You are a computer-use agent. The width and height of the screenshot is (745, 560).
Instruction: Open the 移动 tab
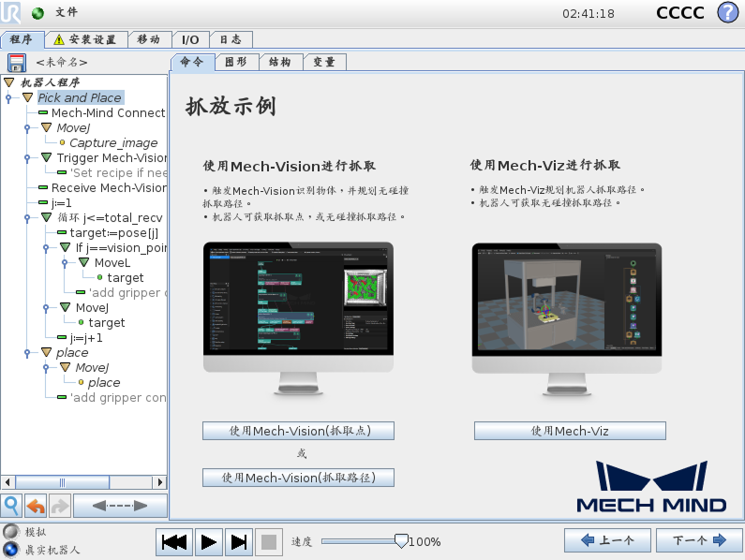click(149, 39)
